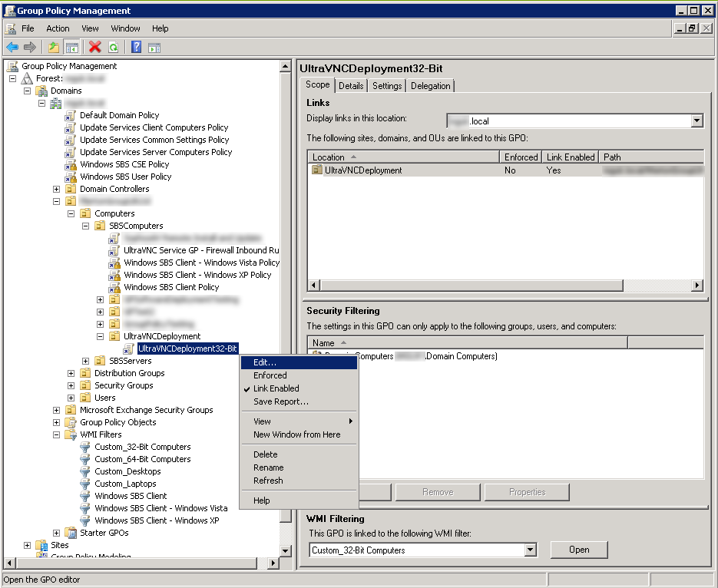Viewport: 718px width, 588px height.
Task: Choose New Window from Here
Action: click(297, 434)
